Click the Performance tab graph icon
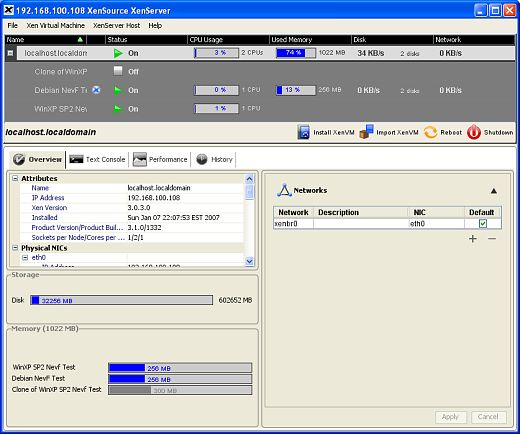Screen dimensions: 520x434 coord(140,159)
